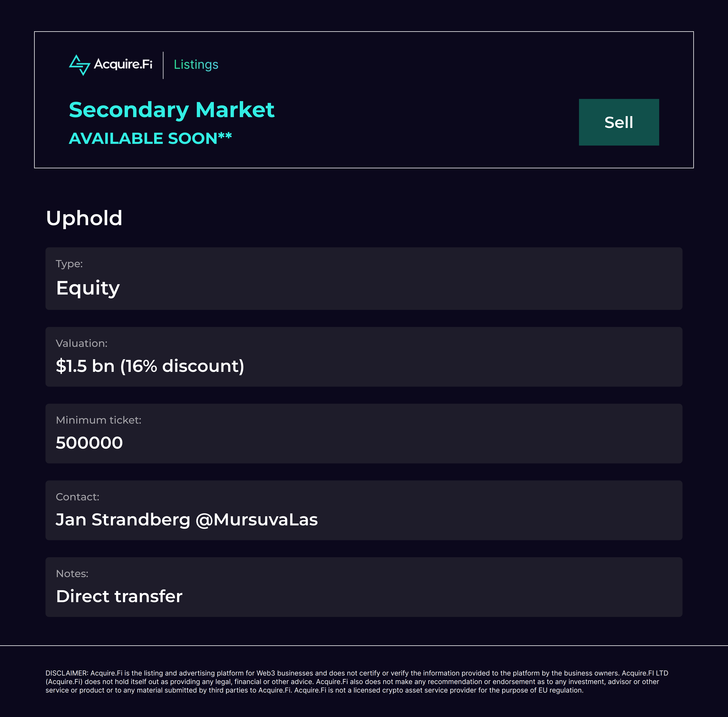The width and height of the screenshot is (728, 717).
Task: Select the Uphold listing title
Action: pyautogui.click(x=84, y=218)
